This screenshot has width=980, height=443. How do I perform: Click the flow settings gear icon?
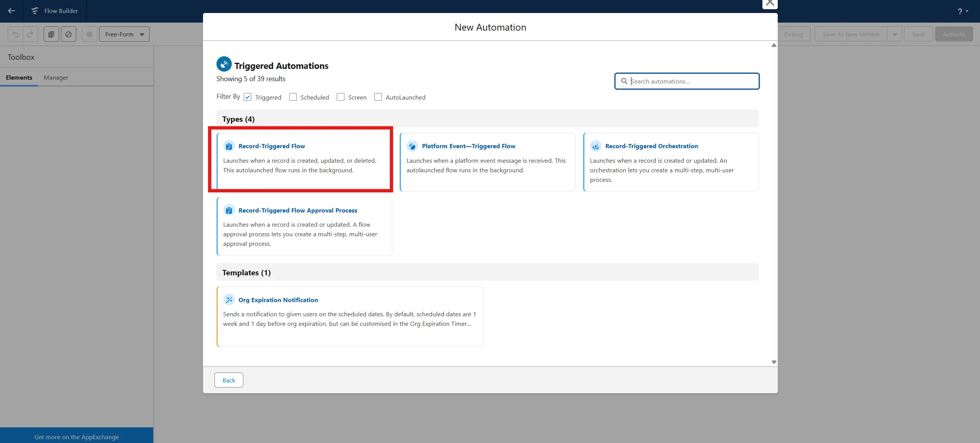click(89, 34)
